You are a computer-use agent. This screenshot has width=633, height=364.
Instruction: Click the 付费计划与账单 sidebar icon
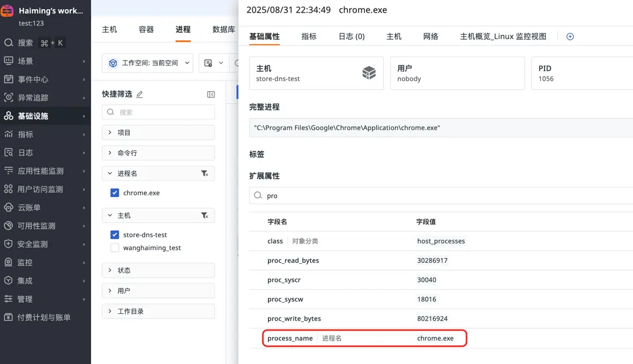pyautogui.click(x=9, y=317)
